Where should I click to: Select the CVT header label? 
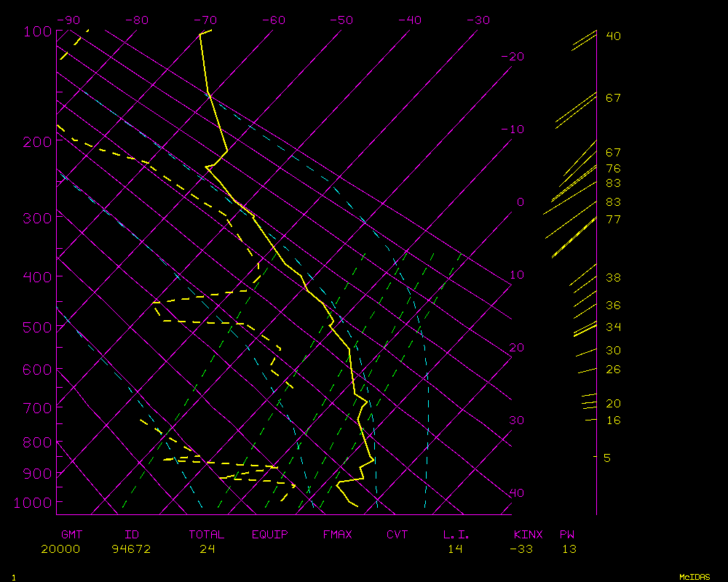coord(397,535)
